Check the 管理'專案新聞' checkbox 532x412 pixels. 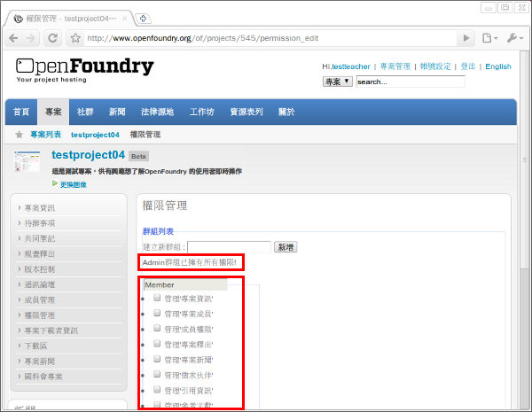tap(157, 359)
